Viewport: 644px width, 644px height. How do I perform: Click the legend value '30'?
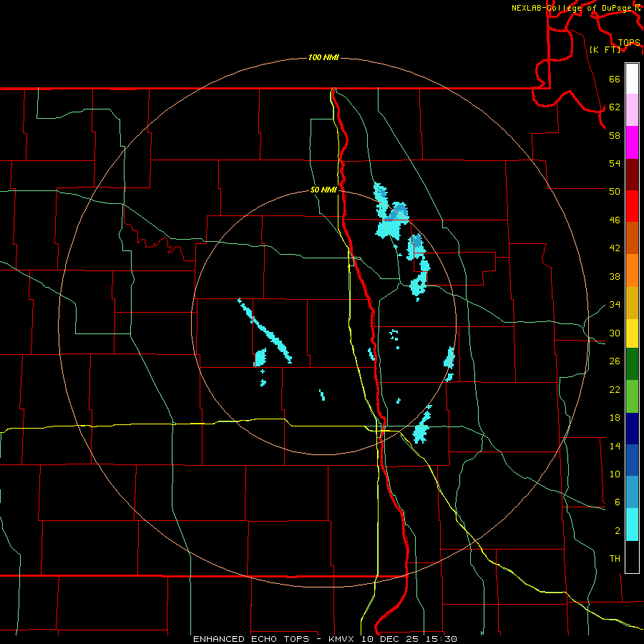(615, 333)
